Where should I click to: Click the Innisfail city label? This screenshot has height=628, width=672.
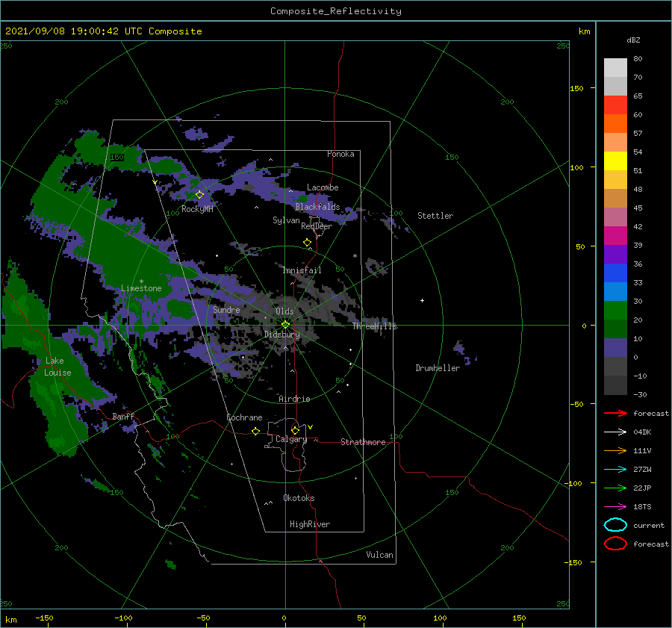[x=302, y=270]
